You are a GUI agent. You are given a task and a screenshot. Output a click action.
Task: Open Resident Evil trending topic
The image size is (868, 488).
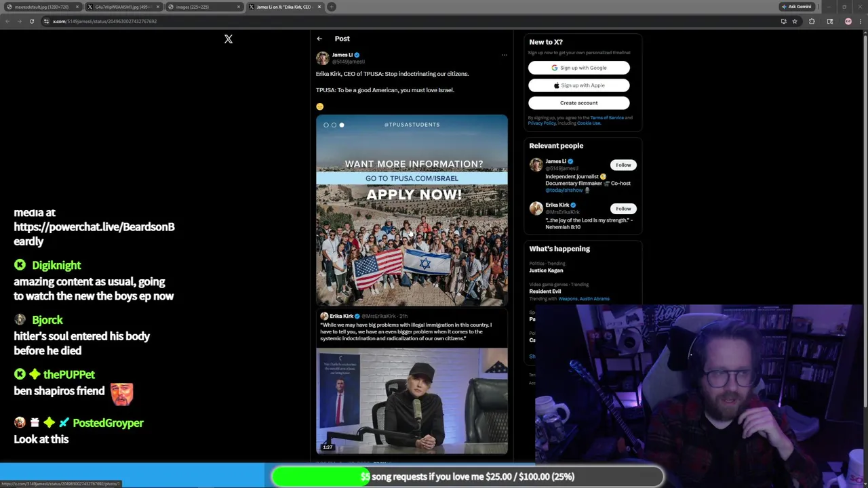(x=545, y=291)
